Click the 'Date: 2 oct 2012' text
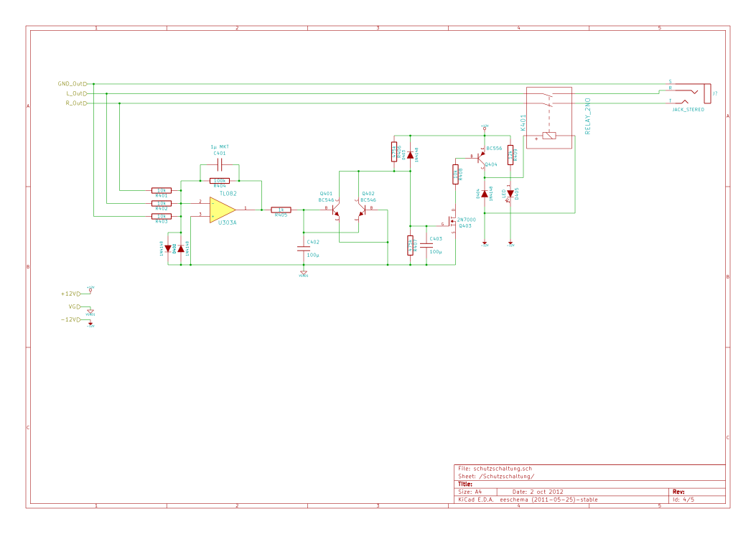The image size is (756, 534). [x=538, y=492]
